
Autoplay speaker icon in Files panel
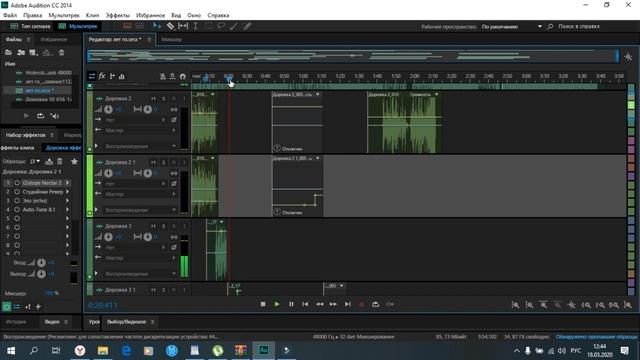pos(55,116)
